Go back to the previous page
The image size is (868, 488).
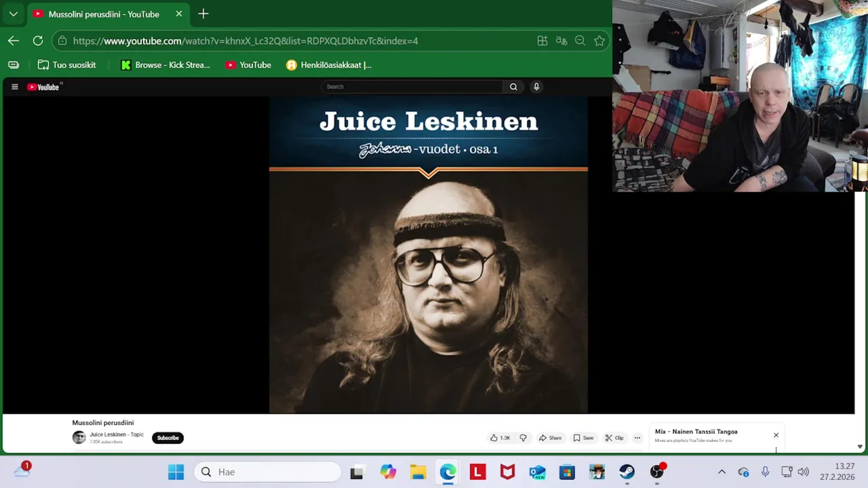click(14, 41)
